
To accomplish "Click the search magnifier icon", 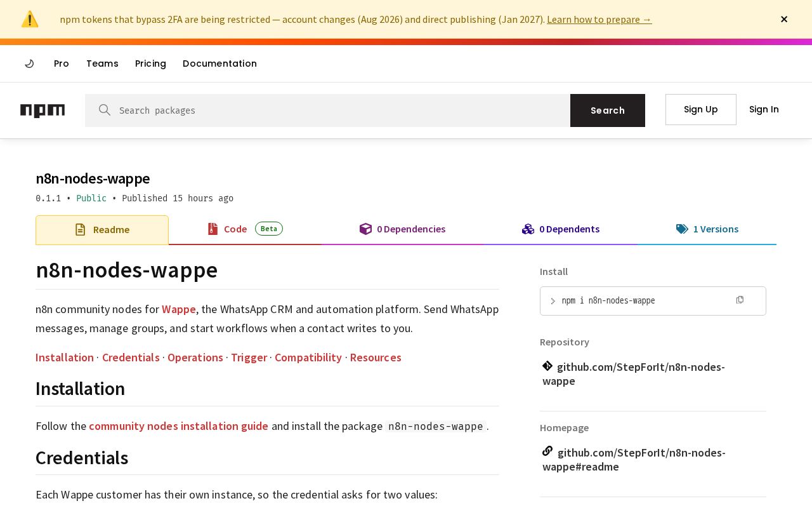I will pyautogui.click(x=105, y=110).
